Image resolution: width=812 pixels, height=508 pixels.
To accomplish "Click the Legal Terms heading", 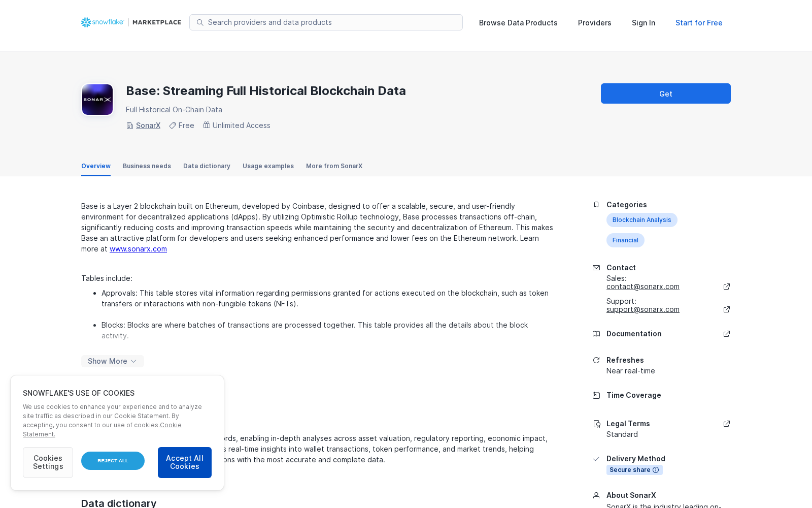I will pyautogui.click(x=628, y=424).
